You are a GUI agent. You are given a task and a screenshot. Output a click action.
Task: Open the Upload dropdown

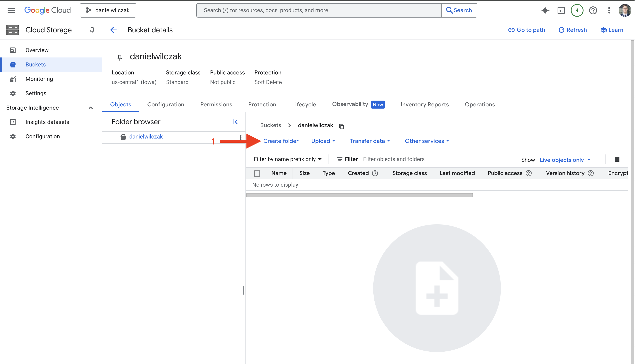323,141
